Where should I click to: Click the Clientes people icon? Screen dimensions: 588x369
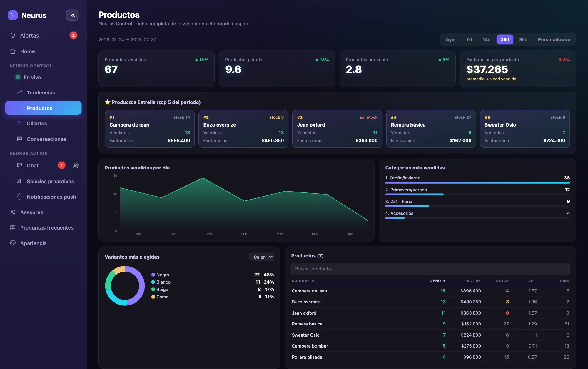click(x=20, y=124)
